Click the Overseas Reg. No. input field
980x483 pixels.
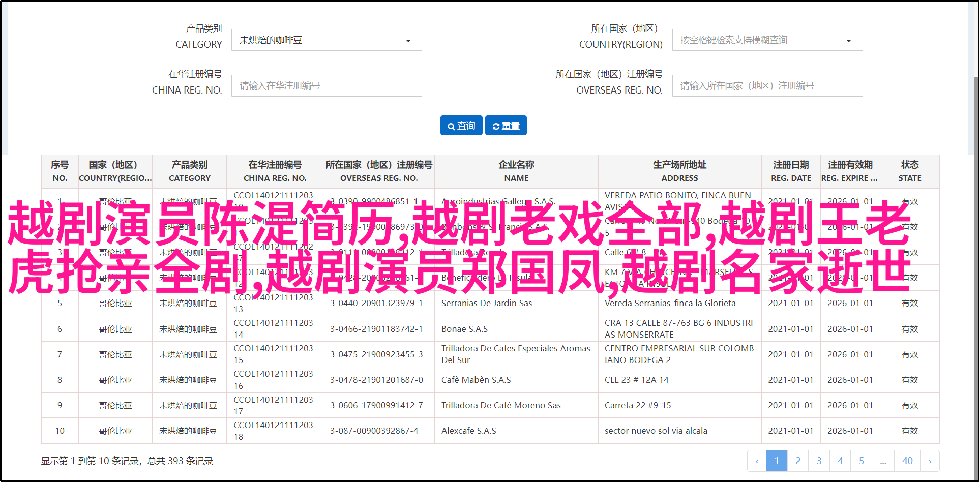[767, 86]
